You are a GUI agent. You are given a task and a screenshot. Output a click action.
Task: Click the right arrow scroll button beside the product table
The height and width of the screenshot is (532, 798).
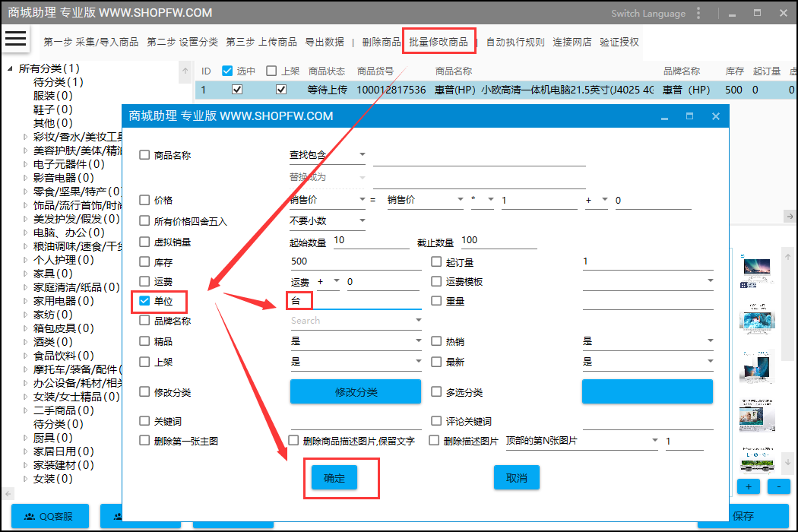[790, 217]
